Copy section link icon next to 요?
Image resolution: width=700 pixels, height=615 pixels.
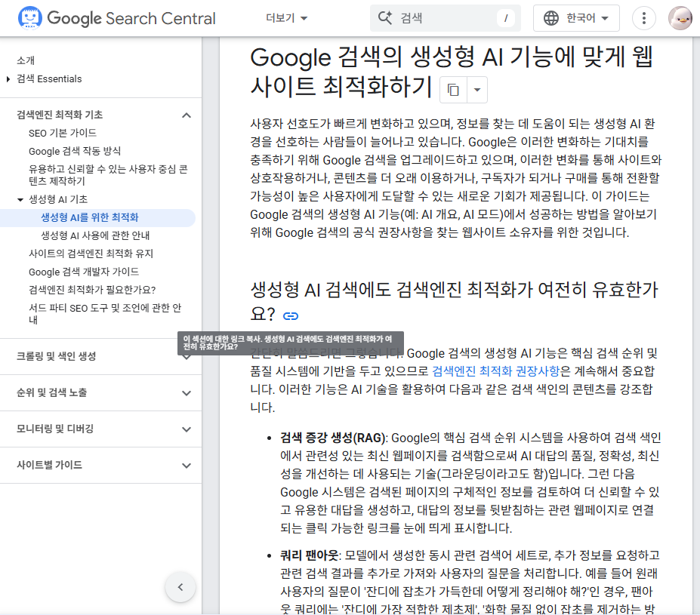[291, 315]
